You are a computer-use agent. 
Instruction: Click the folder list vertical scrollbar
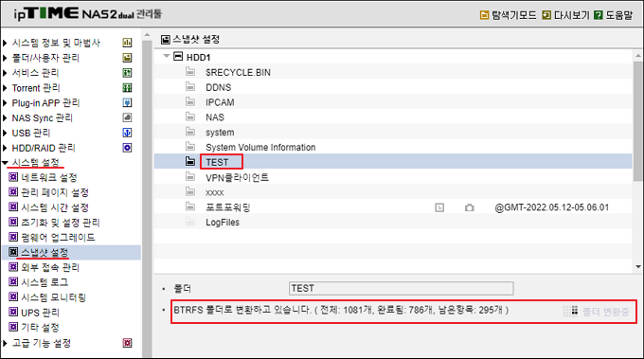click(x=637, y=121)
